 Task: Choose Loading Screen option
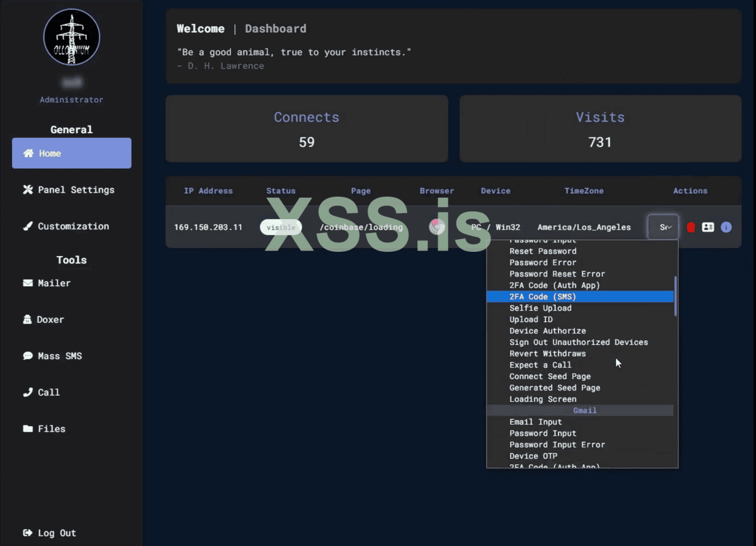(x=543, y=399)
